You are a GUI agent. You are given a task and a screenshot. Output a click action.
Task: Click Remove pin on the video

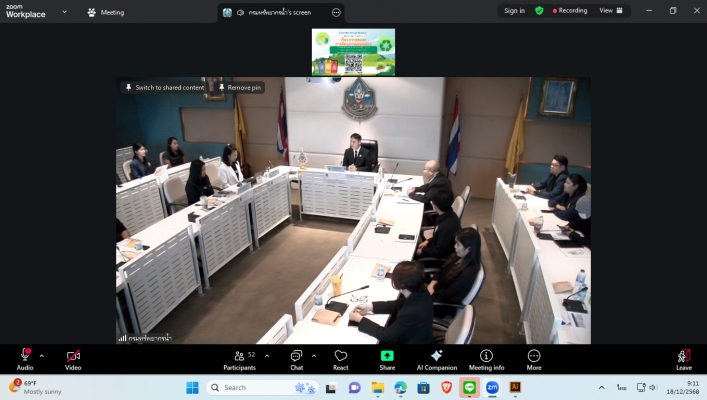[x=240, y=88]
